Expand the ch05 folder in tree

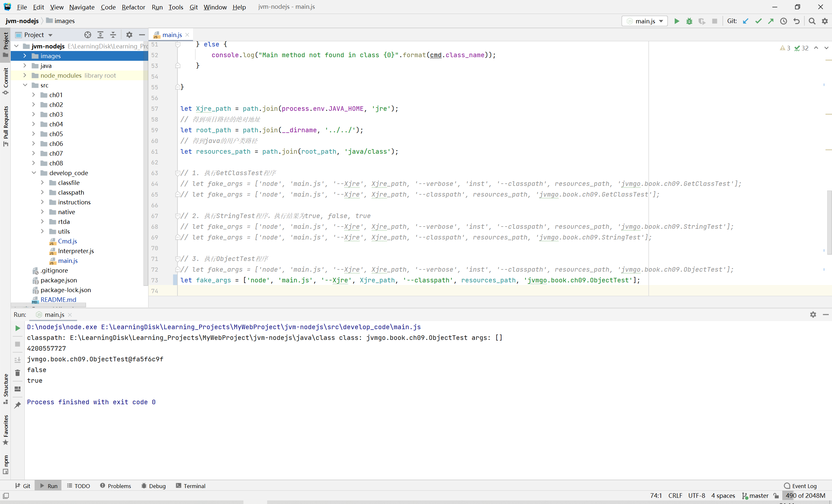pos(33,134)
